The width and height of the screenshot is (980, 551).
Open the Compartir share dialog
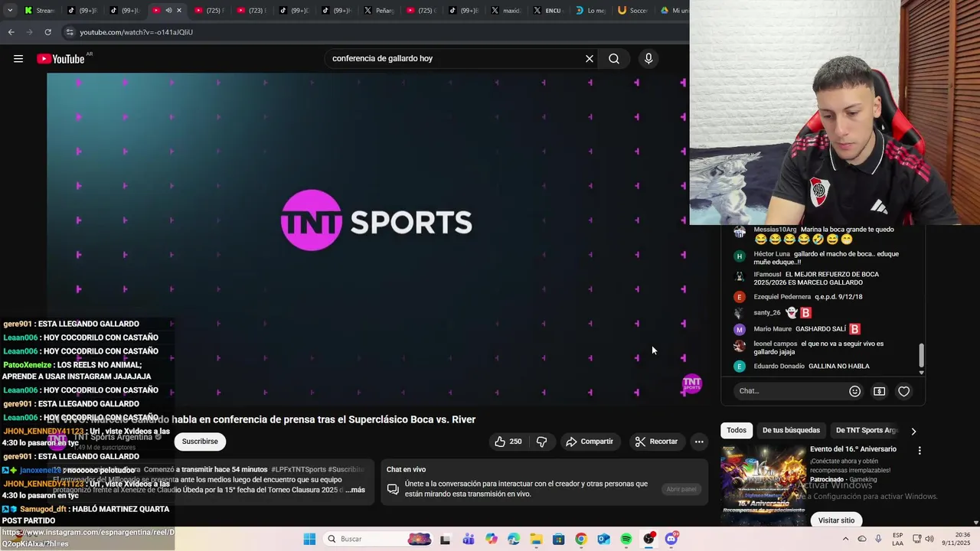[590, 442]
